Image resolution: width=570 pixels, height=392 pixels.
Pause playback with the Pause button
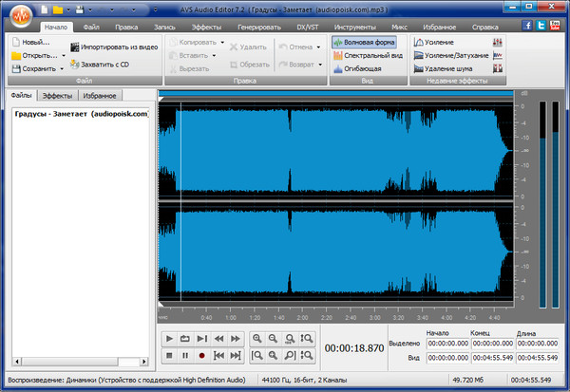[x=184, y=356]
